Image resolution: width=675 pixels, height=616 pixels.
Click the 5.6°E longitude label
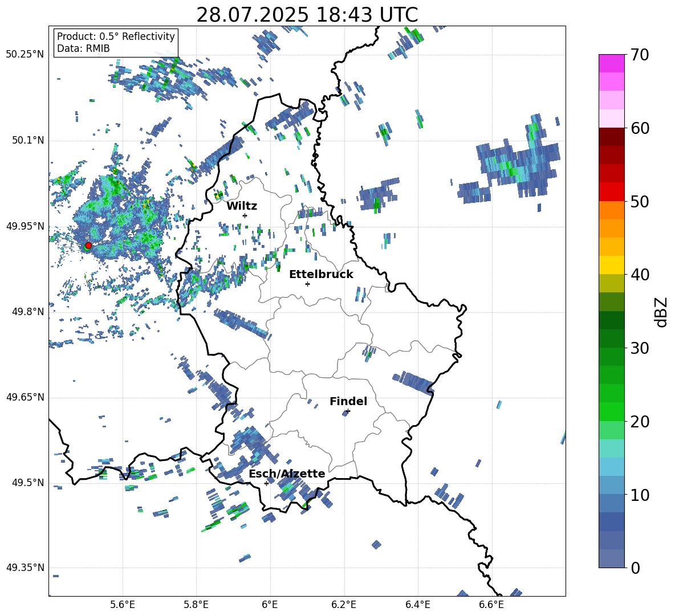[x=123, y=605]
